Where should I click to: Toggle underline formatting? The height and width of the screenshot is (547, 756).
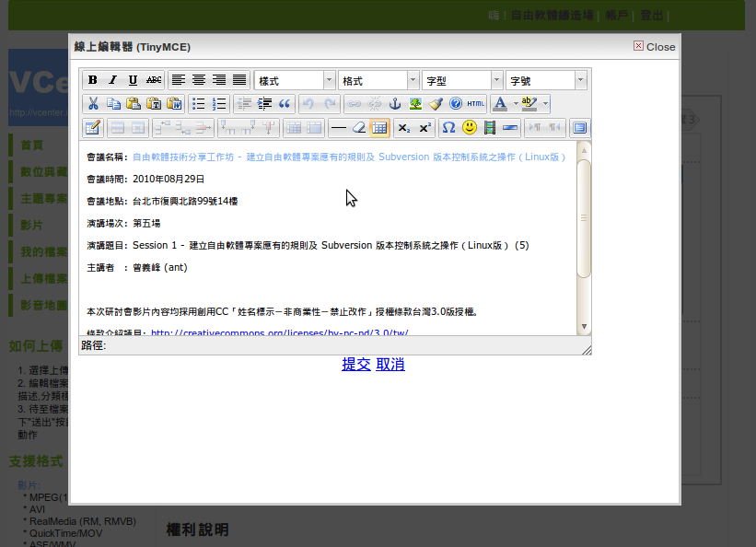click(134, 80)
